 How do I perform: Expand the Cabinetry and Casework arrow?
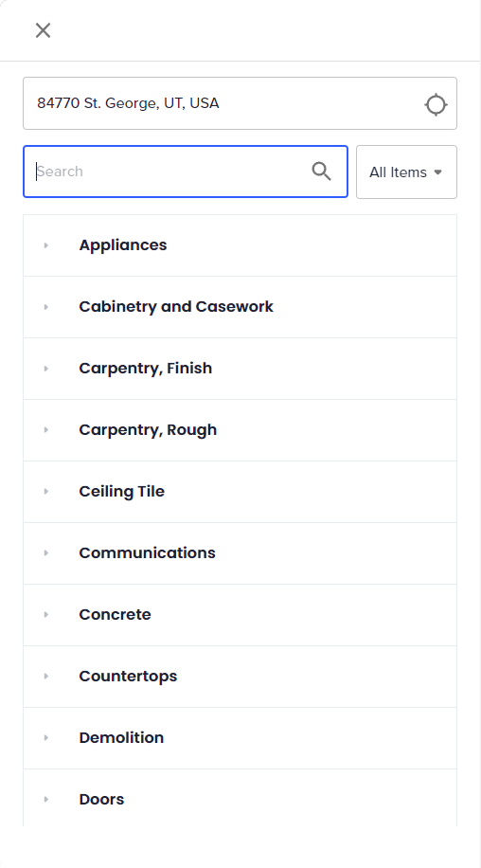click(45, 307)
